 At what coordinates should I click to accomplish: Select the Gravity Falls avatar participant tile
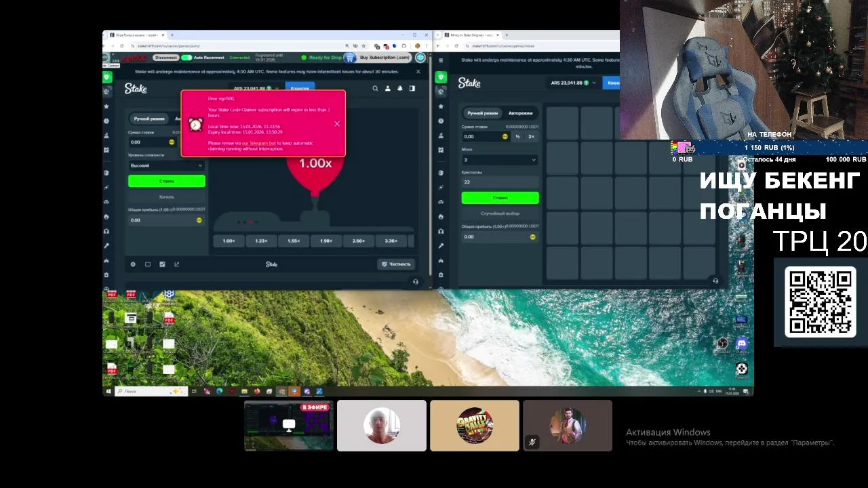pyautogui.click(x=475, y=426)
